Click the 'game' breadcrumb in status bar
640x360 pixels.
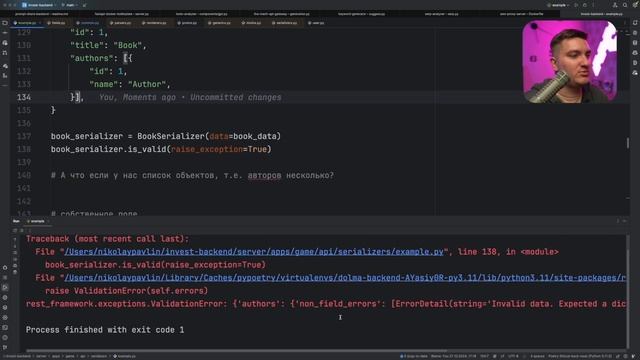pyautogui.click(x=70, y=356)
